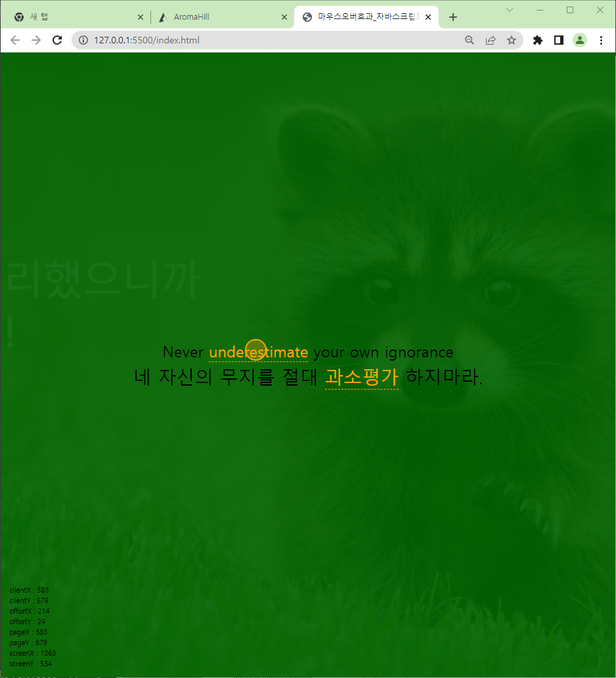Bookmark this tab with the star
The height and width of the screenshot is (678, 616).
pyautogui.click(x=512, y=40)
